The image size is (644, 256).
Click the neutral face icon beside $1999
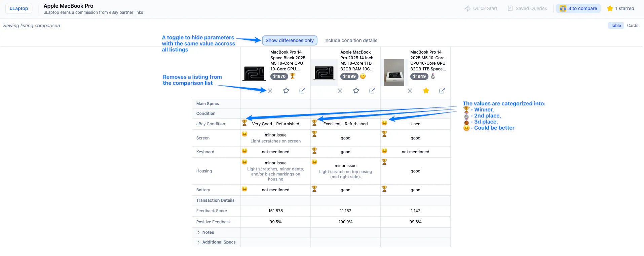[x=363, y=76]
